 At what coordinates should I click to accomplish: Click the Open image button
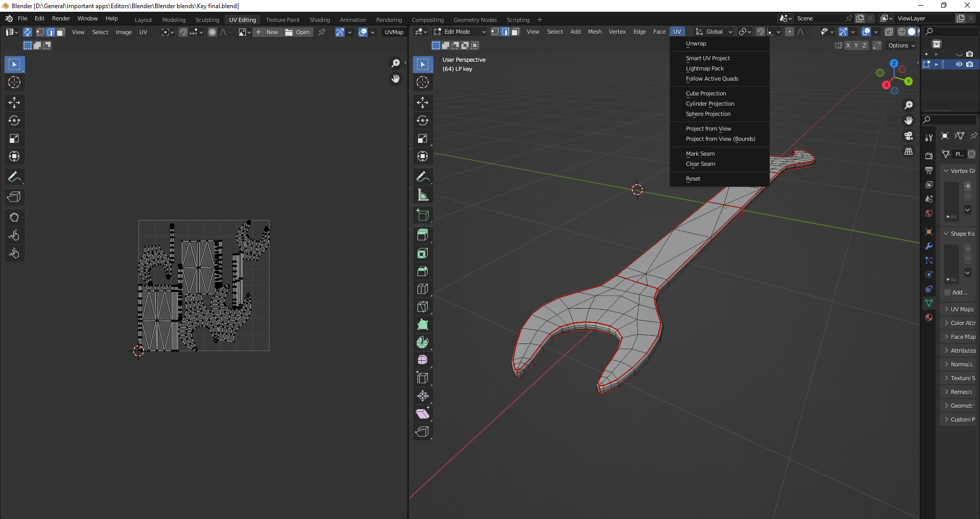[298, 32]
